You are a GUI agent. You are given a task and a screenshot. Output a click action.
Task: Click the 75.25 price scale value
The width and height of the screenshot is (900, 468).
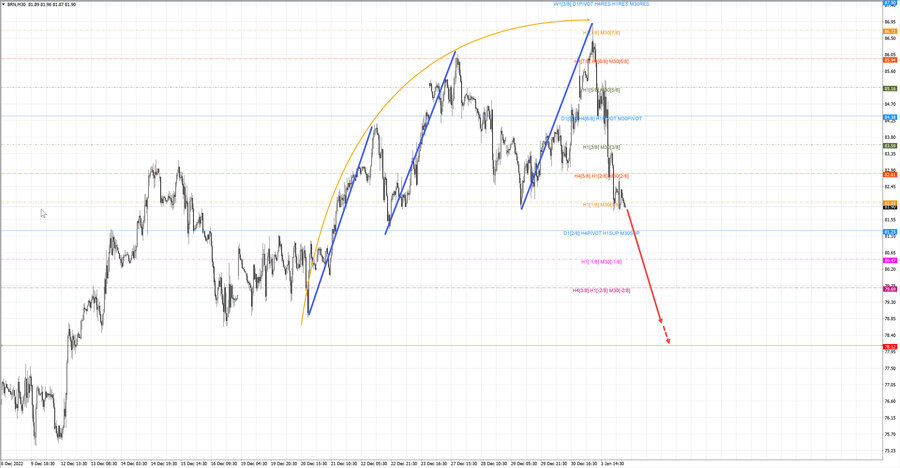click(x=890, y=451)
